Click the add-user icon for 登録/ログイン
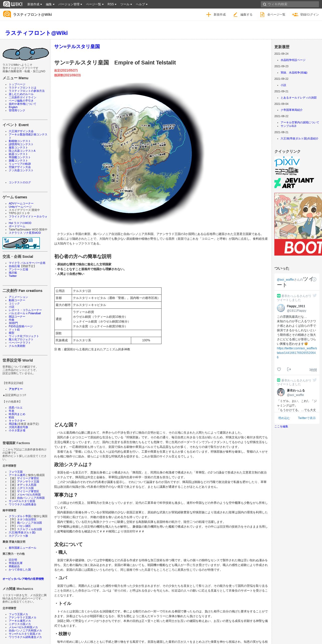Screen dimensions: 322x644 tap(295, 15)
